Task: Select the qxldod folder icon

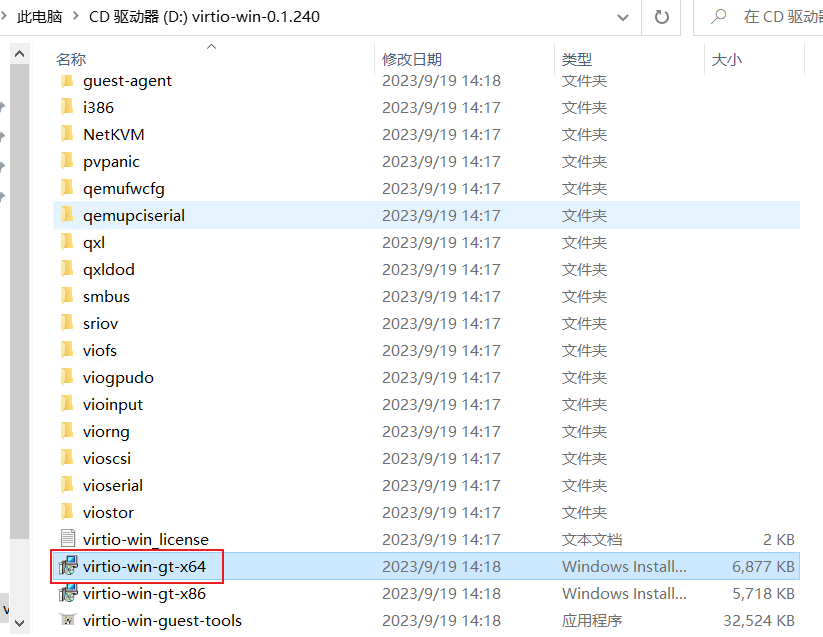Action: coord(67,269)
